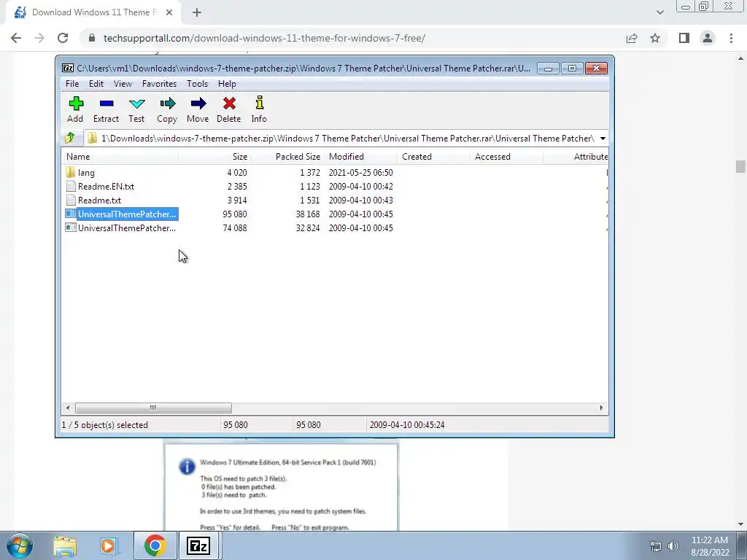Open the File menu
747x560 pixels.
pos(72,84)
